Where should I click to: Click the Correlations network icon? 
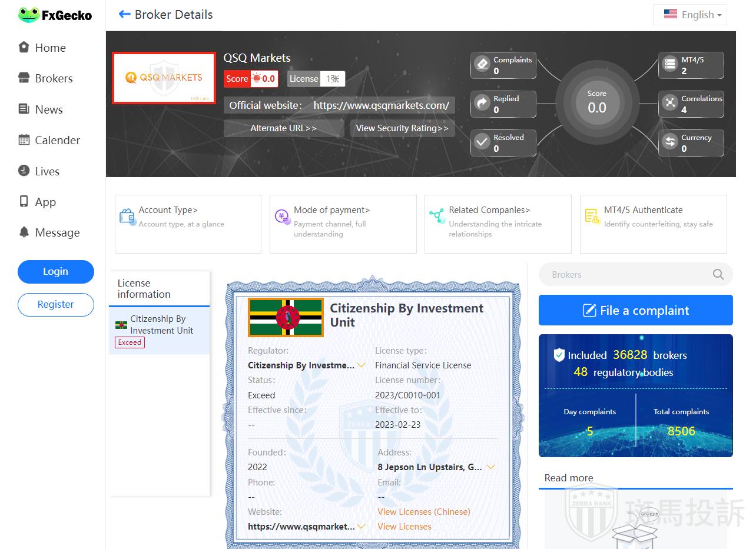click(670, 104)
